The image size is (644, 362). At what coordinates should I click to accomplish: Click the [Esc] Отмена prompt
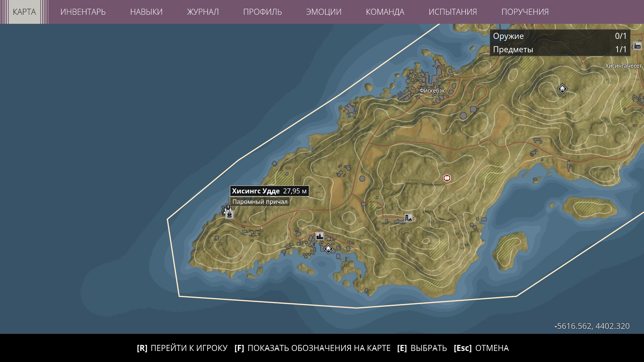pyautogui.click(x=481, y=348)
